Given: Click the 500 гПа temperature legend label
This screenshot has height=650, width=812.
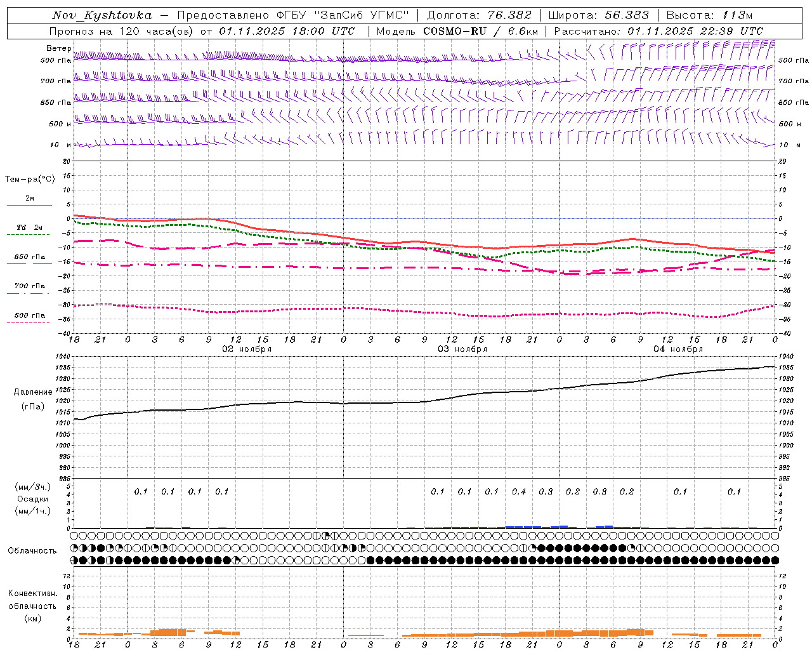Looking at the screenshot, I should (x=30, y=315).
